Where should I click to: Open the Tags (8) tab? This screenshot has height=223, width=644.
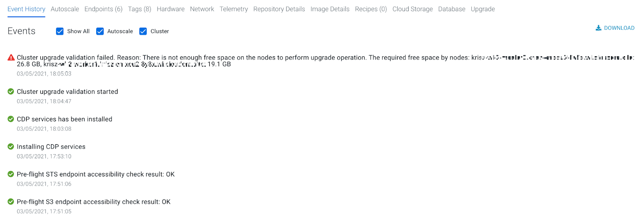coord(140,9)
